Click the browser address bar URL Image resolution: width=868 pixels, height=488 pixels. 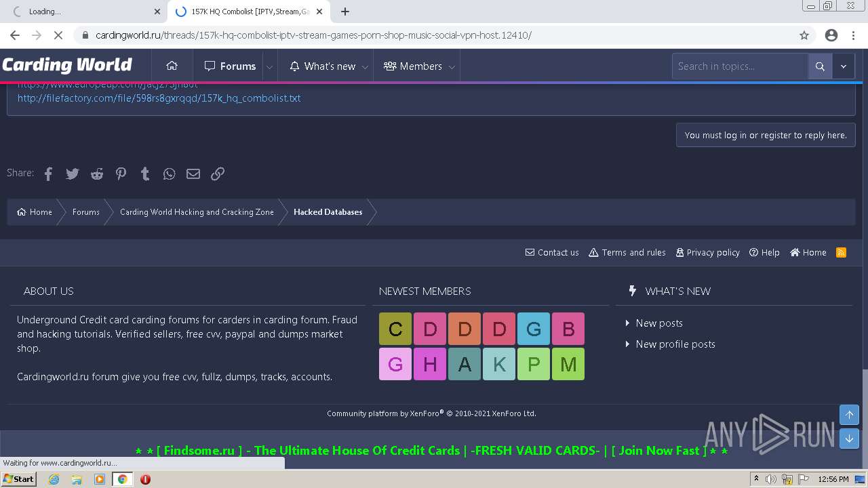click(313, 35)
